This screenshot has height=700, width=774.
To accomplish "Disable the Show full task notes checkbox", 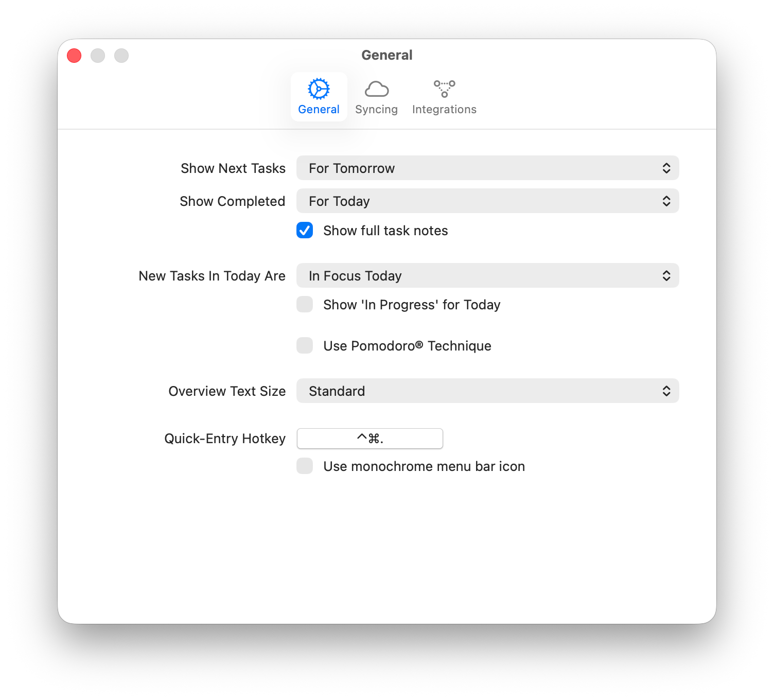I will 305,230.
